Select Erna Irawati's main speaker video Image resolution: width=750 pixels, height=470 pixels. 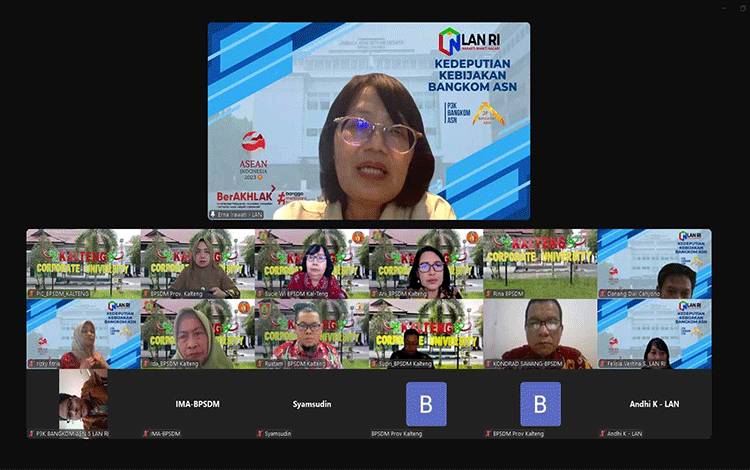tap(369, 121)
